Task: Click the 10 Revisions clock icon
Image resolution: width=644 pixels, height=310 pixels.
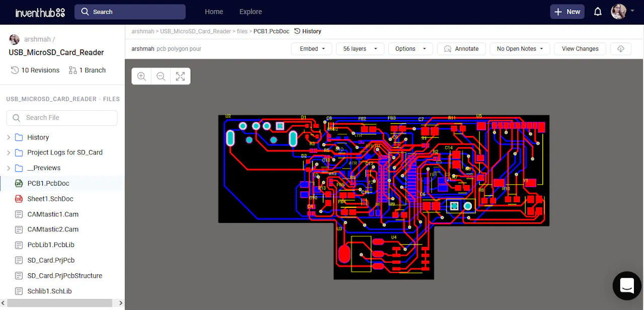Action: [x=16, y=70]
